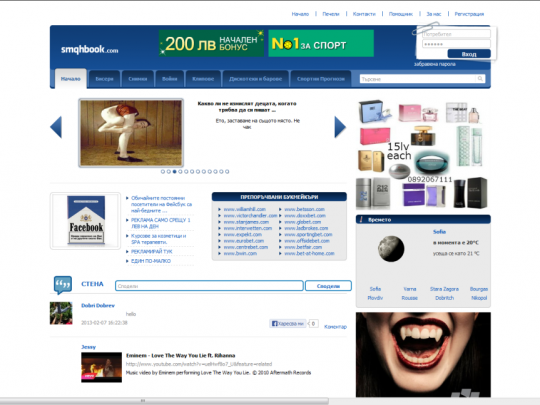The width and height of the screenshot is (540, 405).
Task: Select the last slider pagination dot
Action: [227, 172]
